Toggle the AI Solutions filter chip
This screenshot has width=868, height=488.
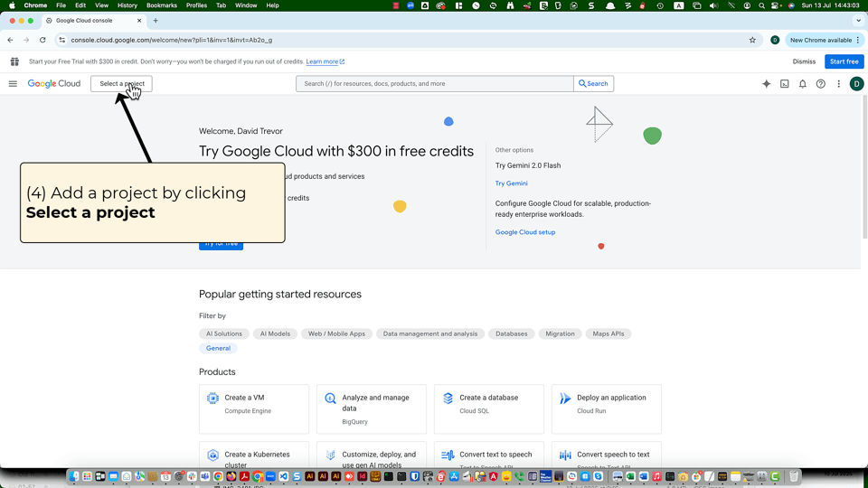[224, 333]
